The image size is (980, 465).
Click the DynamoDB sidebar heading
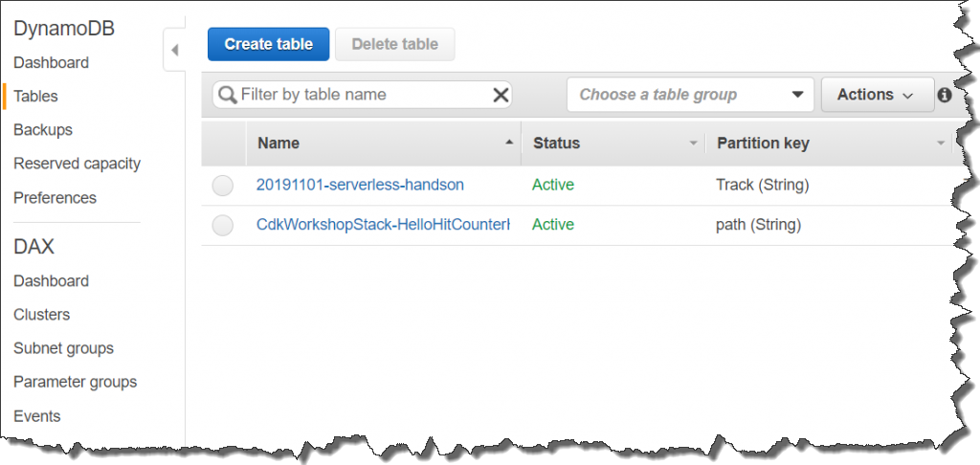pos(64,29)
